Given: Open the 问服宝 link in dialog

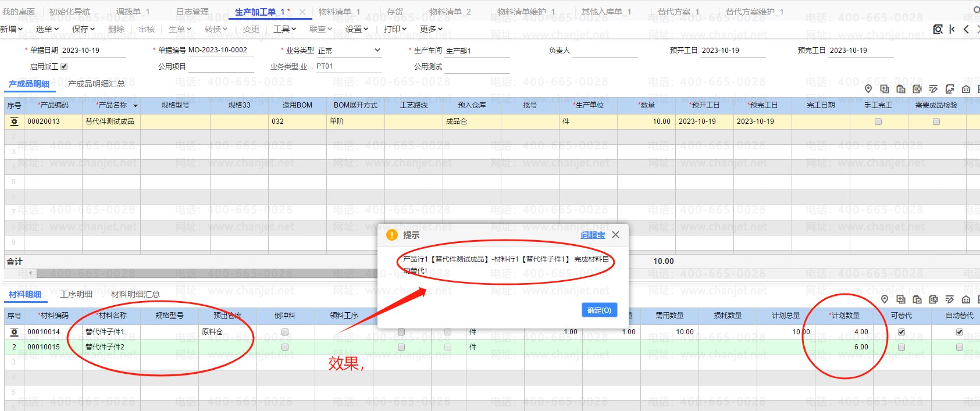Looking at the screenshot, I should click(592, 235).
